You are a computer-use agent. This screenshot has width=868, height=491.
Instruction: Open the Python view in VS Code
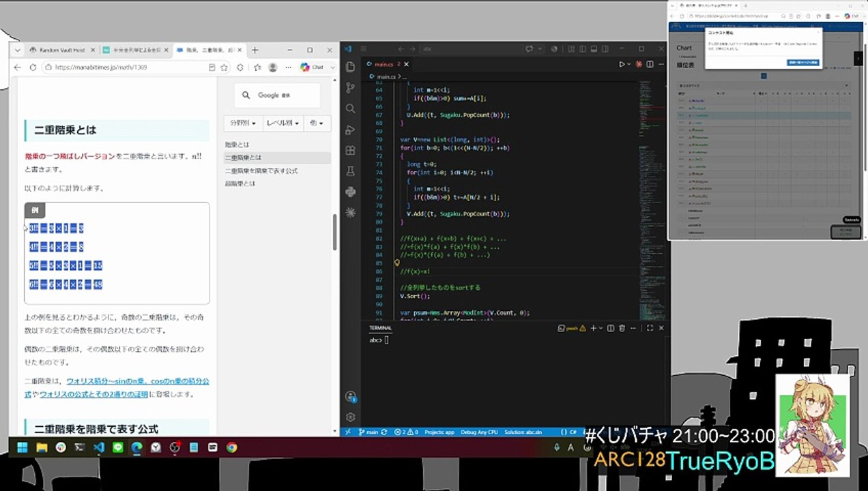pos(351,192)
